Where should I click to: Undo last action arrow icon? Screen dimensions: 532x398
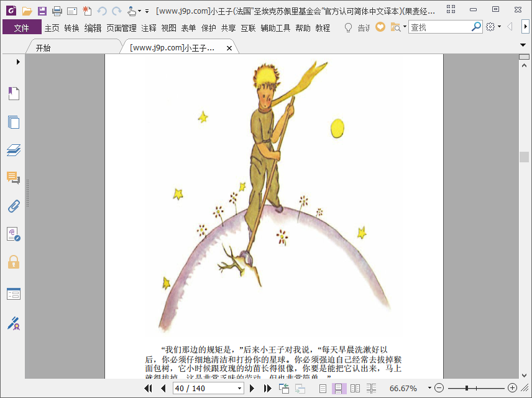coord(102,11)
